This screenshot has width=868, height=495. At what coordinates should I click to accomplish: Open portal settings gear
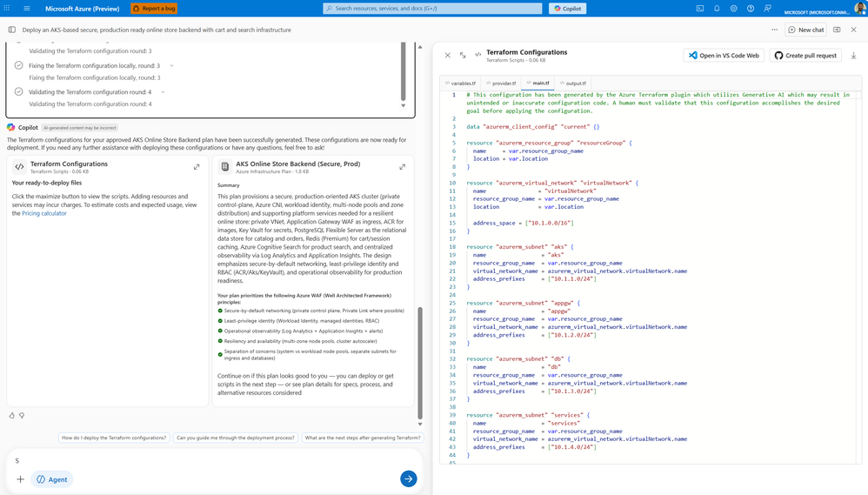pos(733,9)
